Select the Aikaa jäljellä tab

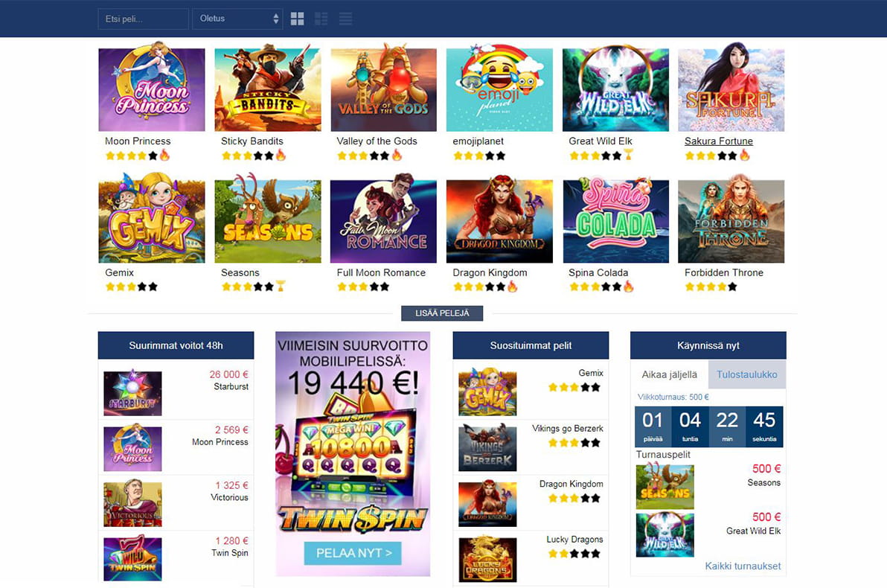click(x=669, y=374)
